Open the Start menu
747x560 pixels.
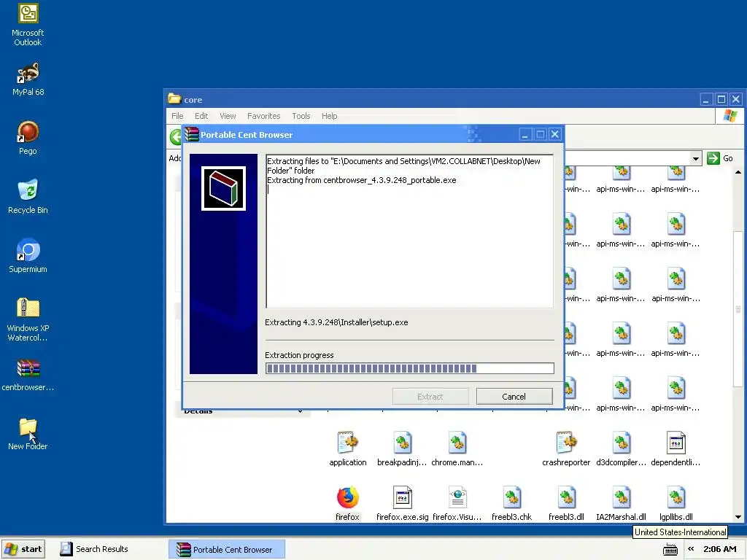coord(23,549)
